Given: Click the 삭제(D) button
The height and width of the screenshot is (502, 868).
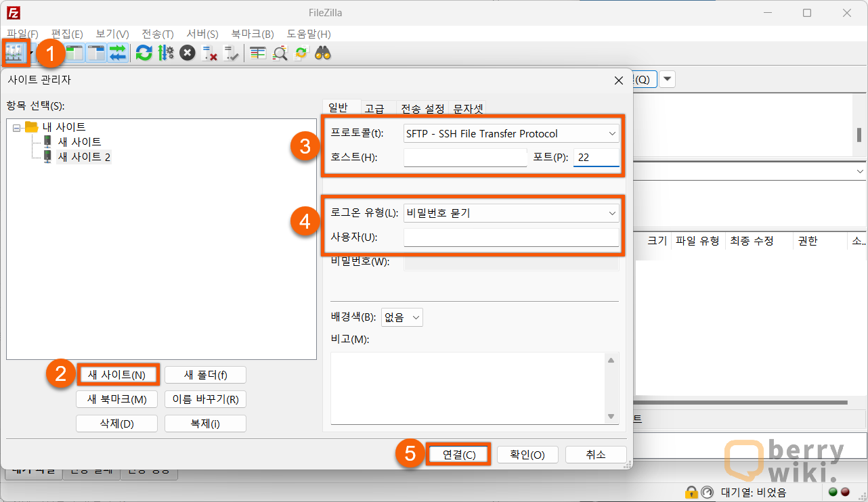Looking at the screenshot, I should (117, 424).
